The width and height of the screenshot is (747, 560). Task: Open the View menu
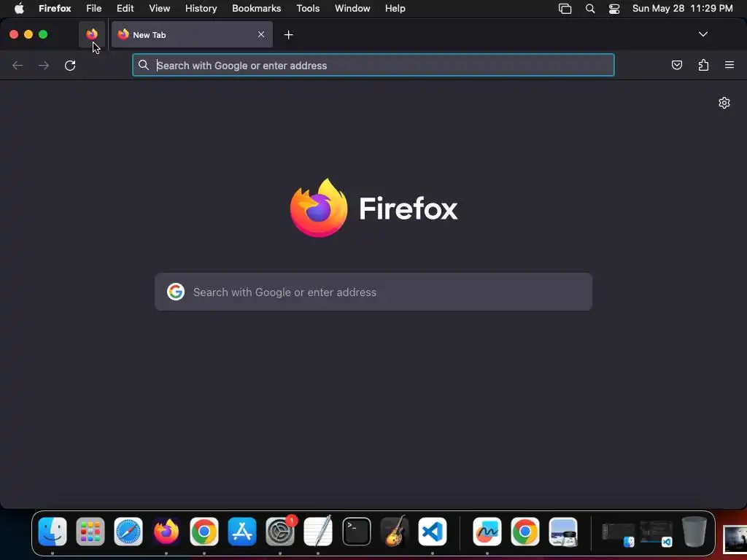pyautogui.click(x=159, y=9)
